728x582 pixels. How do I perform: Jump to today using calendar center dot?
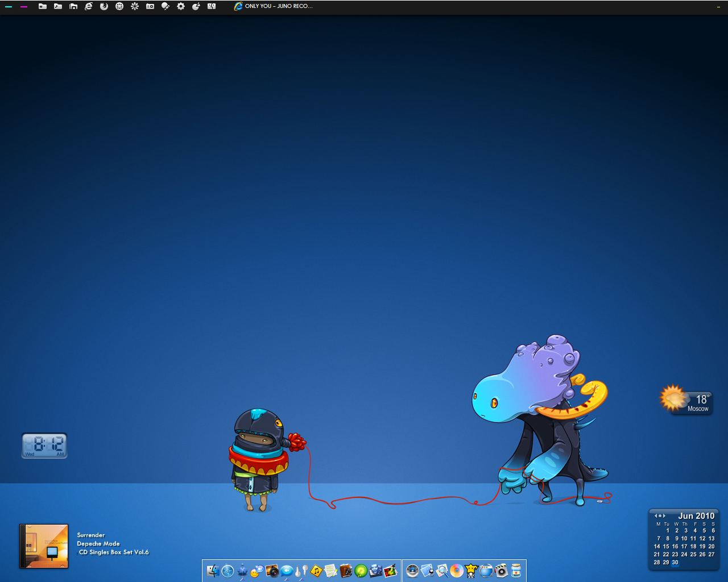[x=660, y=516]
